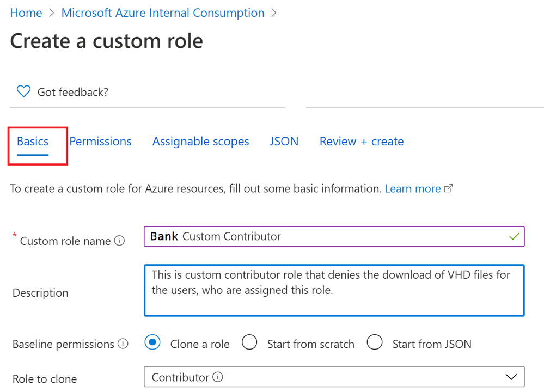The height and width of the screenshot is (392, 544).
Task: Click the Role to clone label
Action: tap(45, 379)
